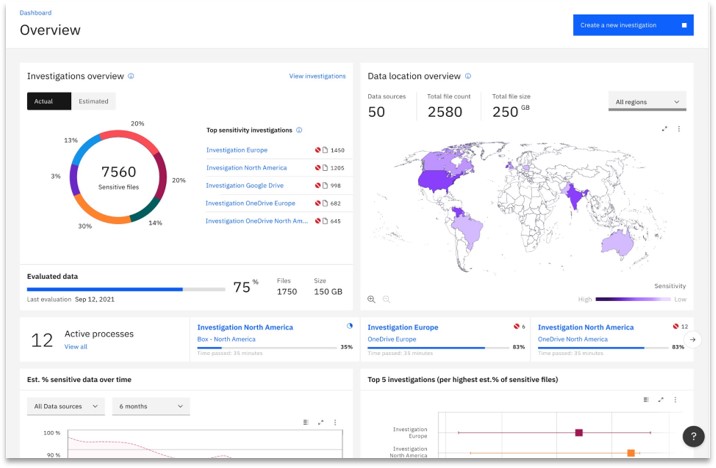
Task: Click Create a new investigation button
Action: [632, 25]
